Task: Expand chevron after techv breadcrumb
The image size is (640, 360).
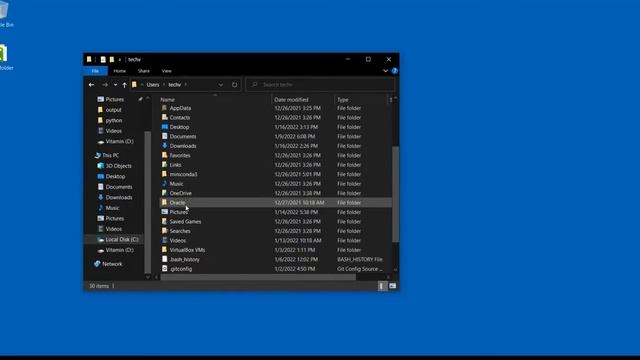Action: click(186, 84)
